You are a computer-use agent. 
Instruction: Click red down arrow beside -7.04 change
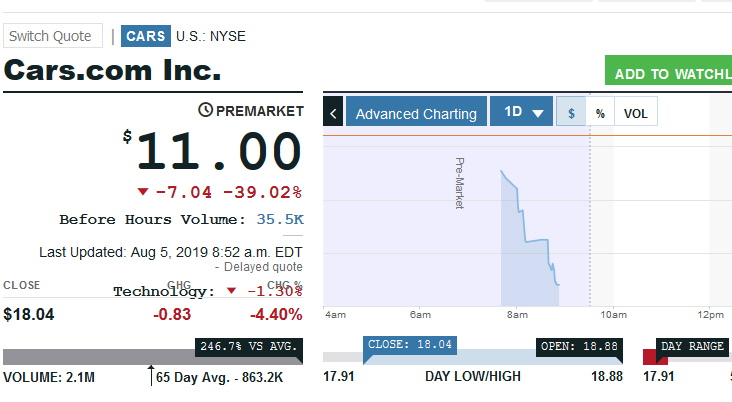143,191
